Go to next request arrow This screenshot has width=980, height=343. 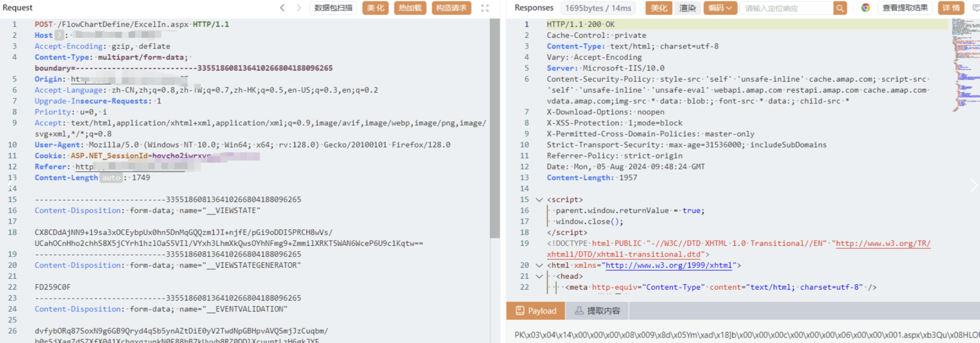tap(299, 8)
